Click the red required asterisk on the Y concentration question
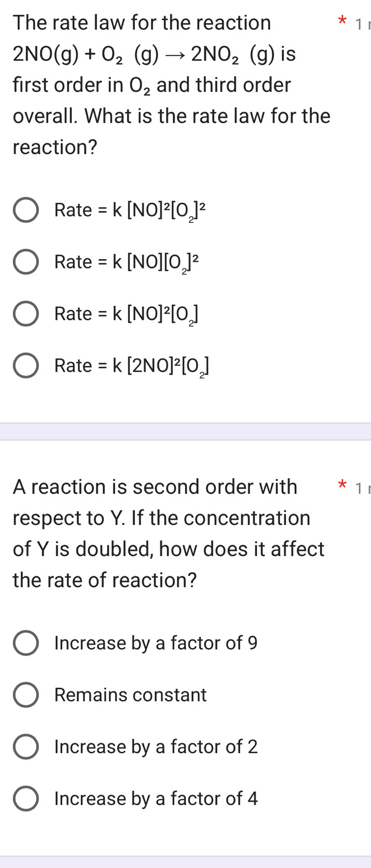The height and width of the screenshot is (868, 371). (x=341, y=487)
